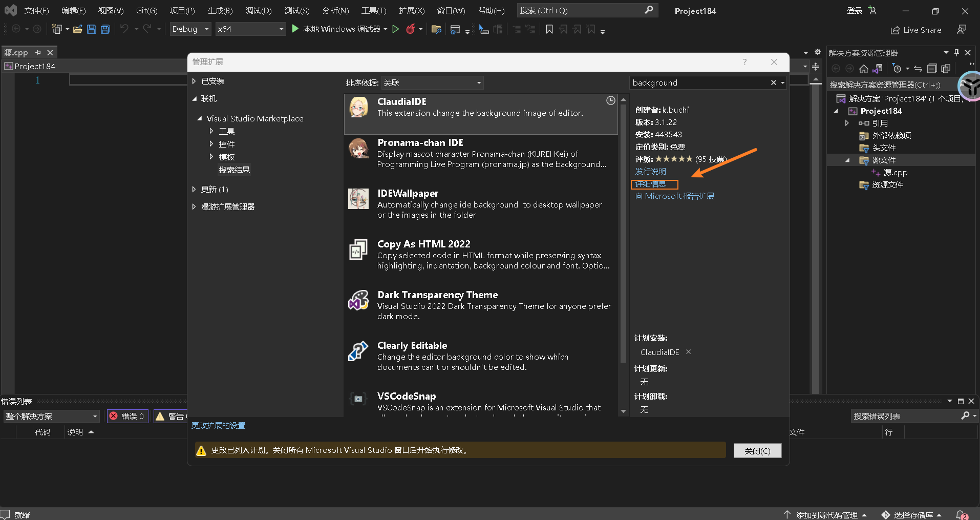Click the notifications bell in status bar
This screenshot has width=980, height=520.
(961, 514)
